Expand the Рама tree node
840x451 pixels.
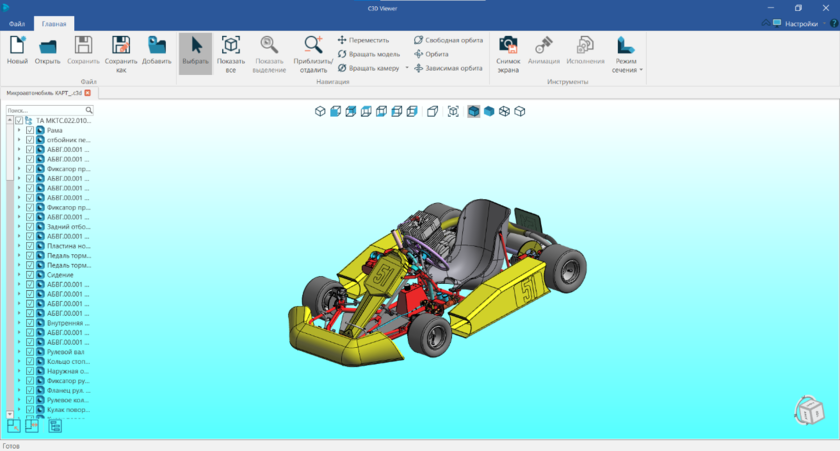click(x=19, y=130)
